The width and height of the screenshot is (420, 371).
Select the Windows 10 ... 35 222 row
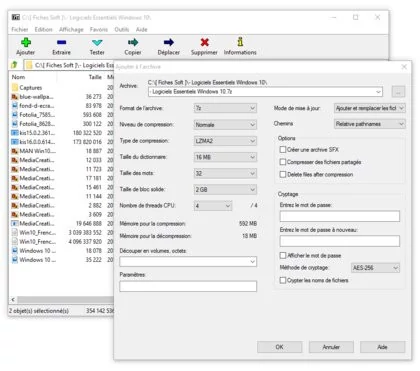click(62, 260)
